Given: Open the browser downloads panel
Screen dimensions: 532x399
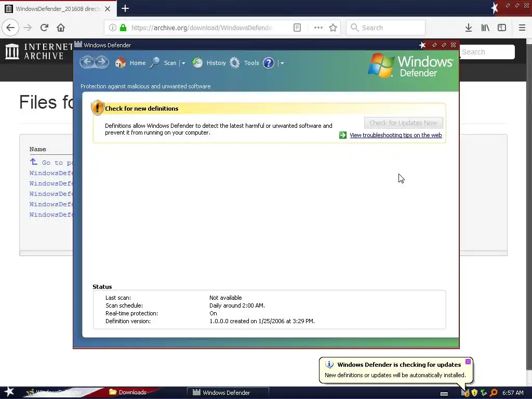Looking at the screenshot, I should 469,28.
